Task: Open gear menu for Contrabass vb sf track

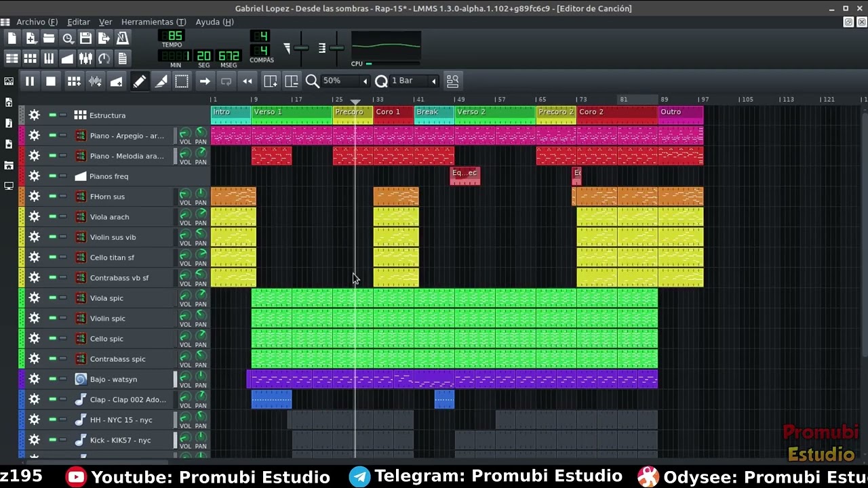Action: tap(35, 278)
